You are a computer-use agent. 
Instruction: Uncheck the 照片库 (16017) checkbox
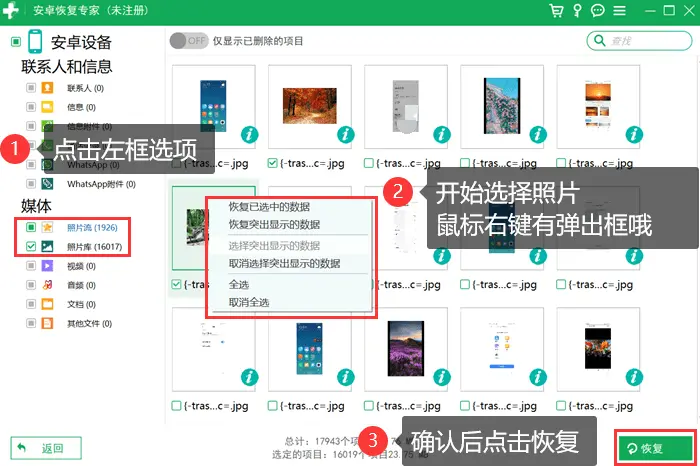pos(31,247)
